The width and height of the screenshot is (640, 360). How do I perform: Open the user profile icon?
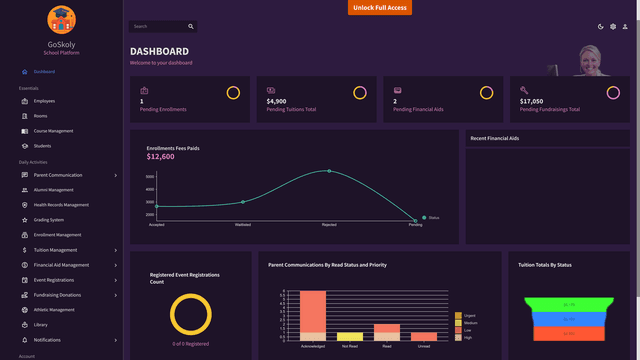click(x=625, y=27)
